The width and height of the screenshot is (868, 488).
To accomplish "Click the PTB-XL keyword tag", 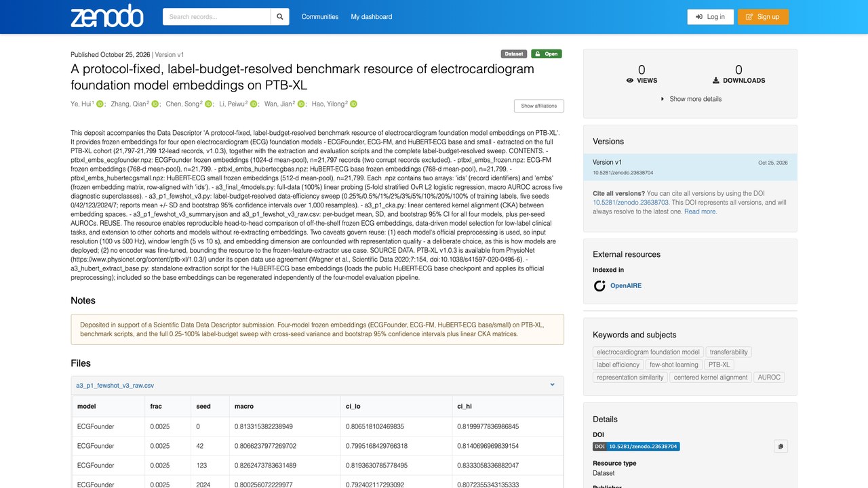I will [719, 365].
